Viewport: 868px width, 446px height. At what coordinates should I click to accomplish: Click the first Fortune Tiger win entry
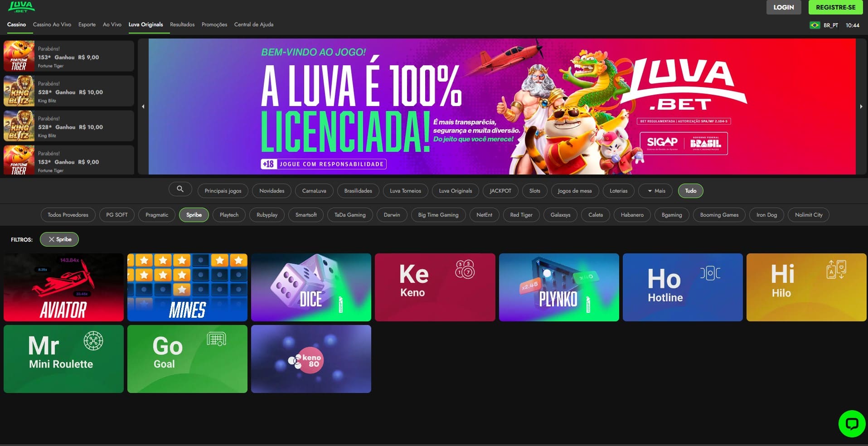click(x=69, y=56)
